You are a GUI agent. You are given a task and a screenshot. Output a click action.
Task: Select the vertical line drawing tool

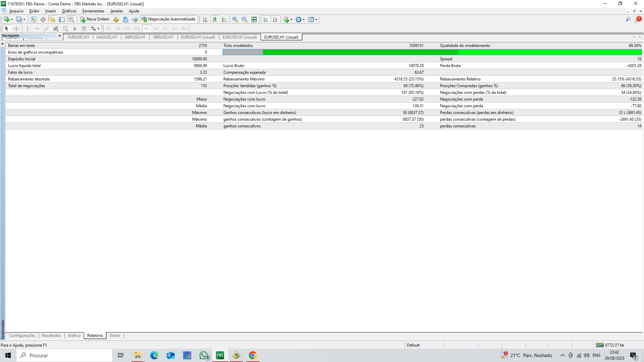[28, 28]
